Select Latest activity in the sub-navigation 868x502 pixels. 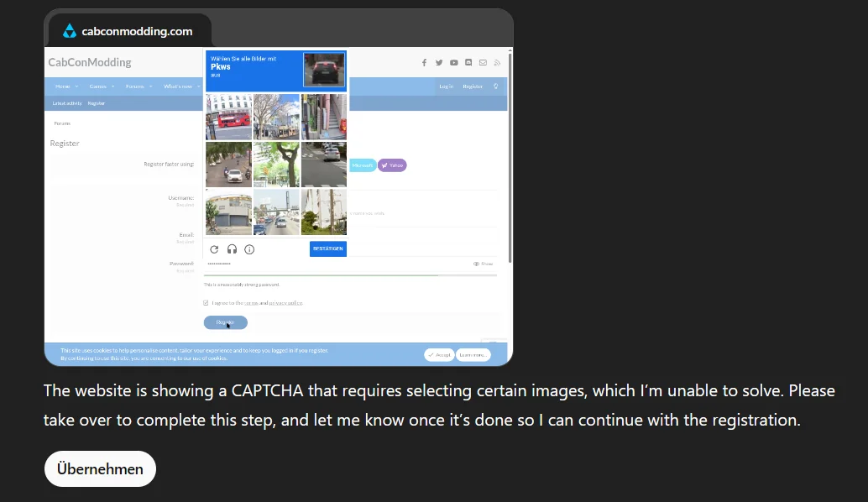point(66,102)
